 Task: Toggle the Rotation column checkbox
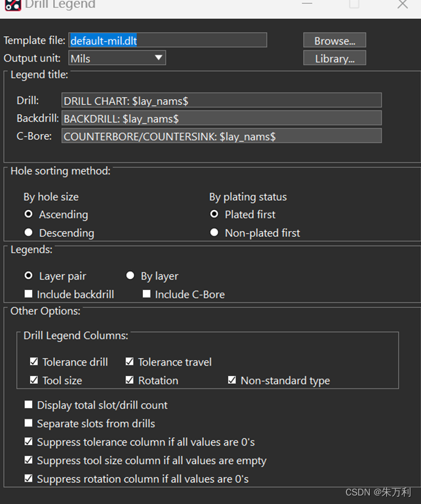click(130, 381)
